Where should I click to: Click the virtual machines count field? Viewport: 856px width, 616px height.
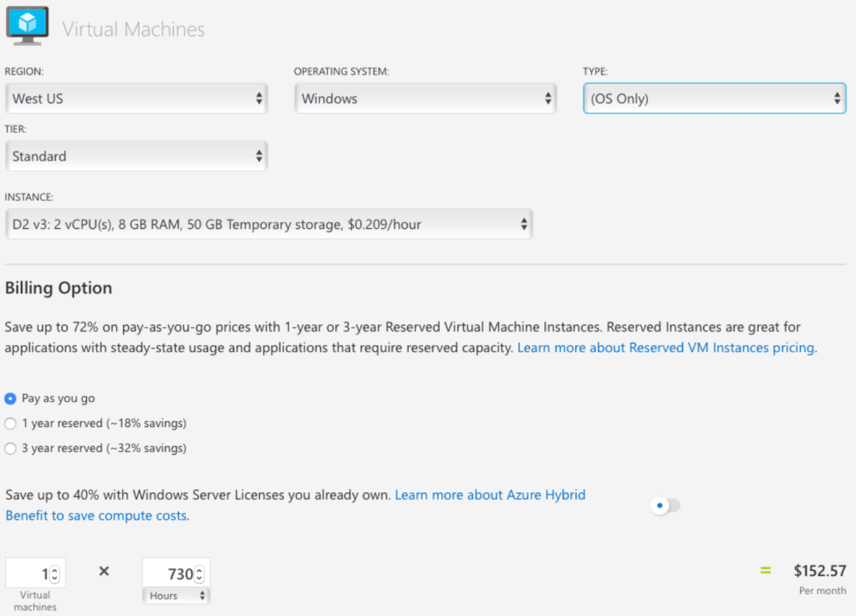(x=35, y=573)
